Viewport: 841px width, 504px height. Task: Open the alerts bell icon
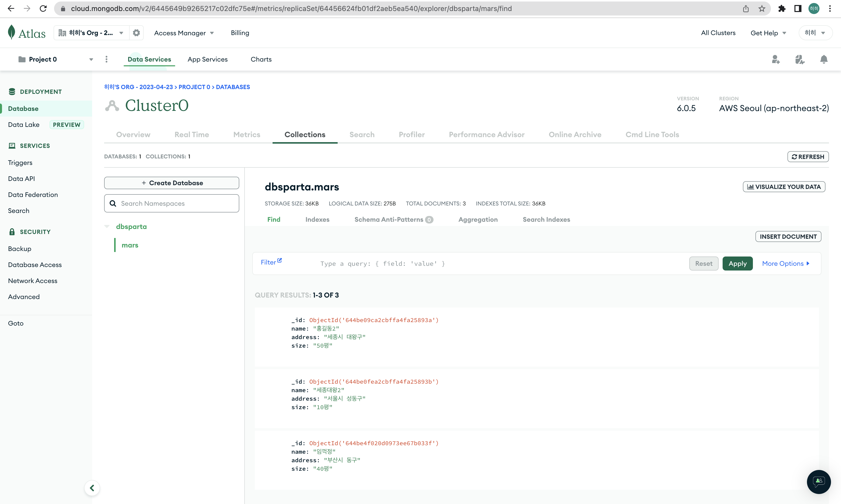point(824,60)
